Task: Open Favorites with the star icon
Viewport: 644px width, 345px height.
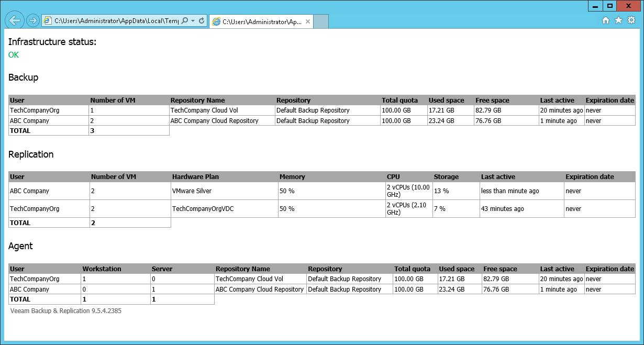Action: pyautogui.click(x=618, y=20)
